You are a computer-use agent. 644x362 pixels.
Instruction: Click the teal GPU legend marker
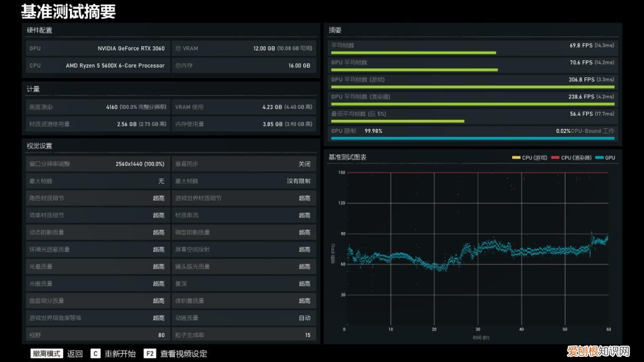tap(599, 158)
